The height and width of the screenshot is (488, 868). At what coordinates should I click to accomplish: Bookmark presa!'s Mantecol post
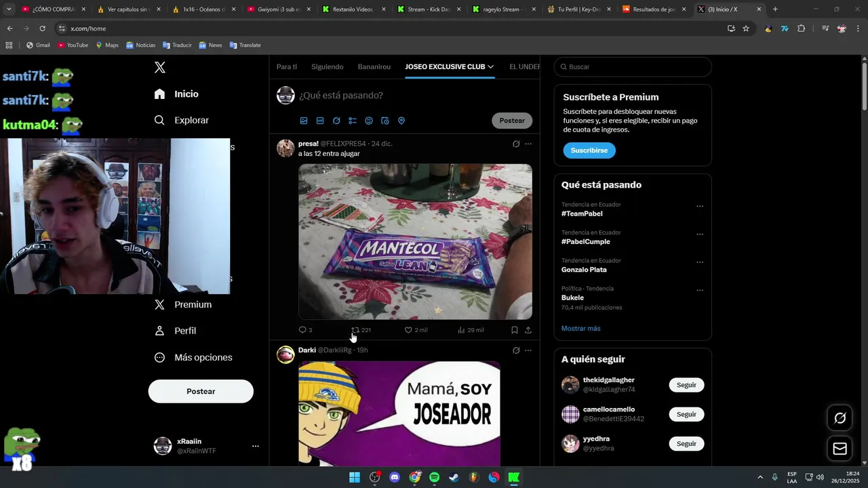tap(515, 330)
